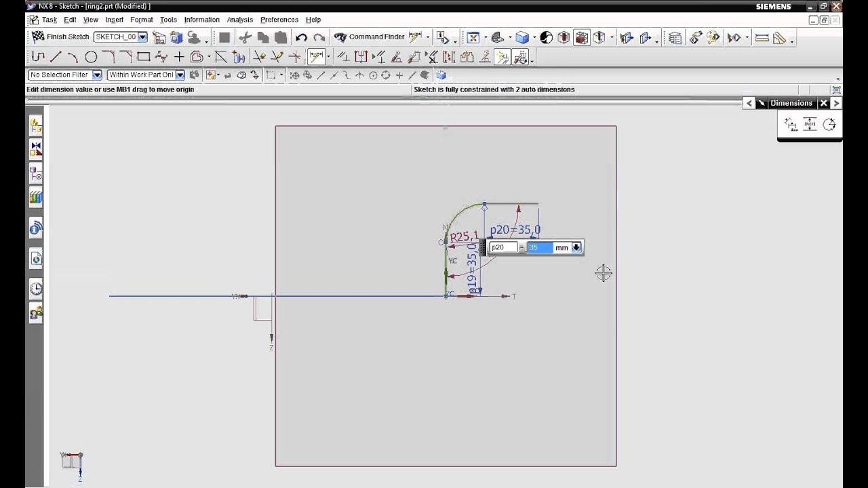Select the Line sketch tool
Screen dimensions: 868x488
click(x=56, y=57)
